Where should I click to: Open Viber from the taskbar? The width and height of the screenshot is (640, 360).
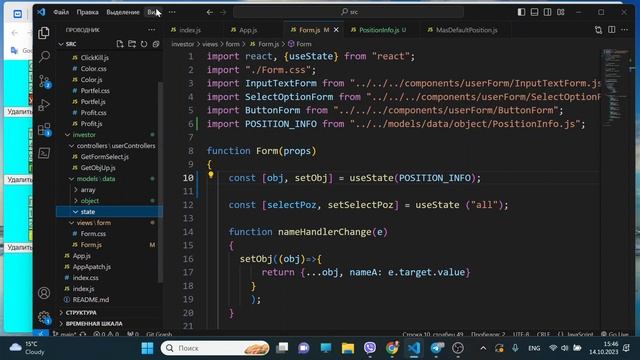tap(370, 348)
